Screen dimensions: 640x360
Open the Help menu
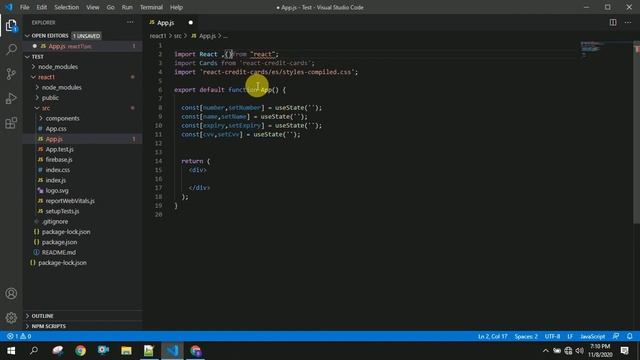pyautogui.click(x=176, y=7)
